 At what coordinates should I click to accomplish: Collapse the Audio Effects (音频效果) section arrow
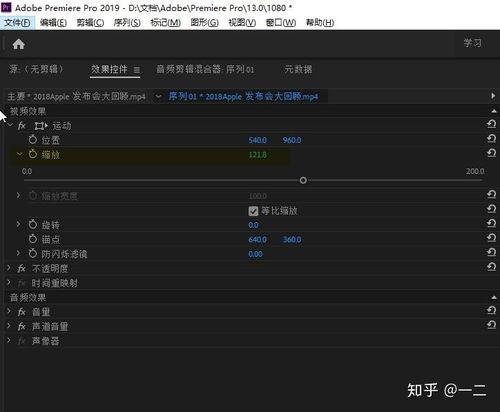pyautogui.click(x=494, y=297)
